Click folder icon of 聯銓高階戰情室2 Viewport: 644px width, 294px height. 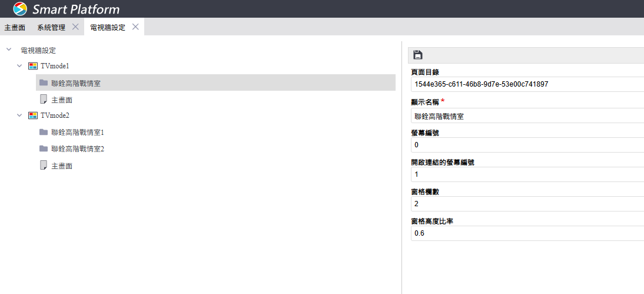pyautogui.click(x=44, y=148)
